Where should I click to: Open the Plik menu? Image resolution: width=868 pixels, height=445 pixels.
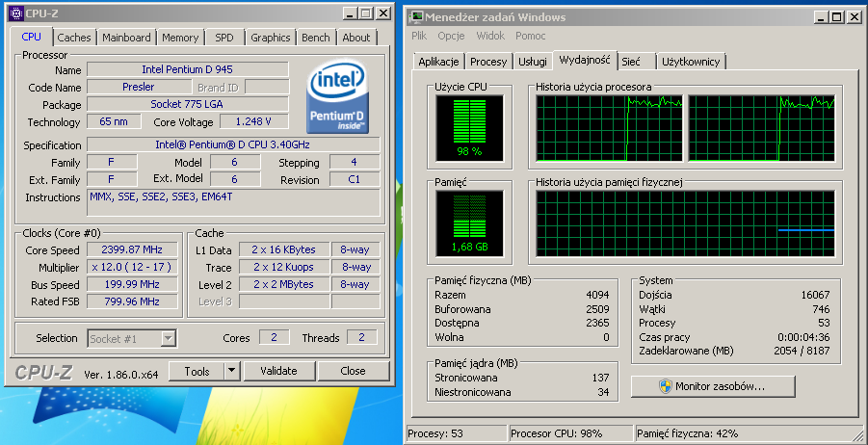point(419,36)
